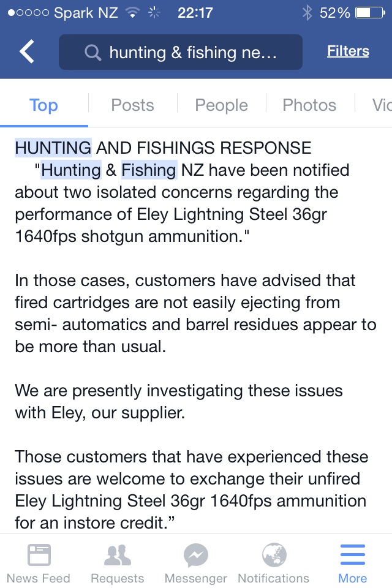Tap the battery indicator icon

click(370, 13)
